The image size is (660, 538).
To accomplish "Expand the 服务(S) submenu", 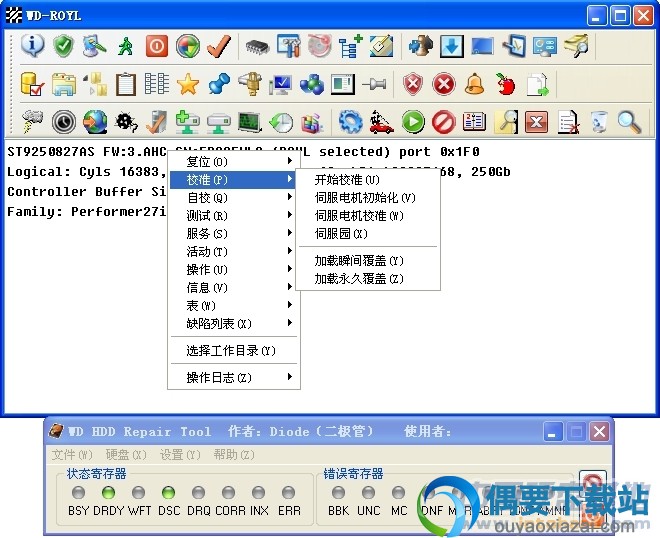I will click(x=234, y=234).
